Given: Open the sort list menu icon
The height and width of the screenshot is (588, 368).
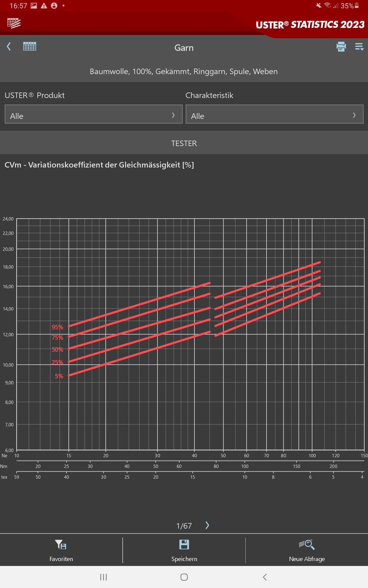Looking at the screenshot, I should [x=359, y=47].
